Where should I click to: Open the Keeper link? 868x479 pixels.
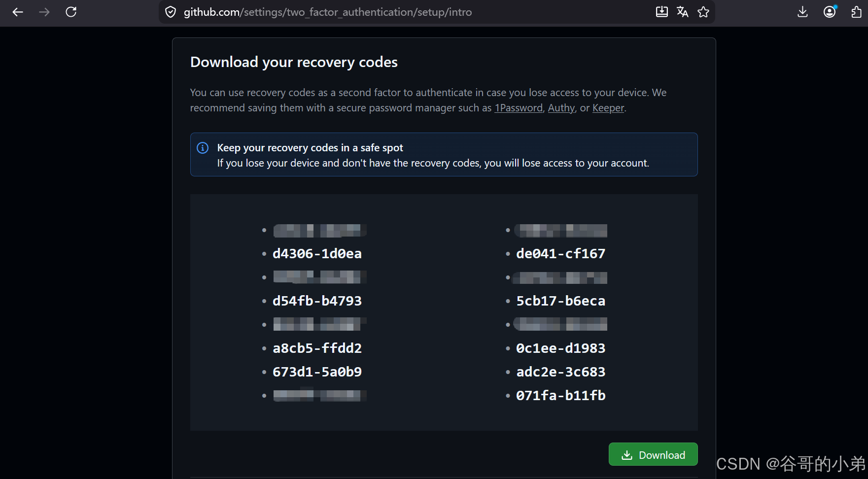tap(608, 108)
